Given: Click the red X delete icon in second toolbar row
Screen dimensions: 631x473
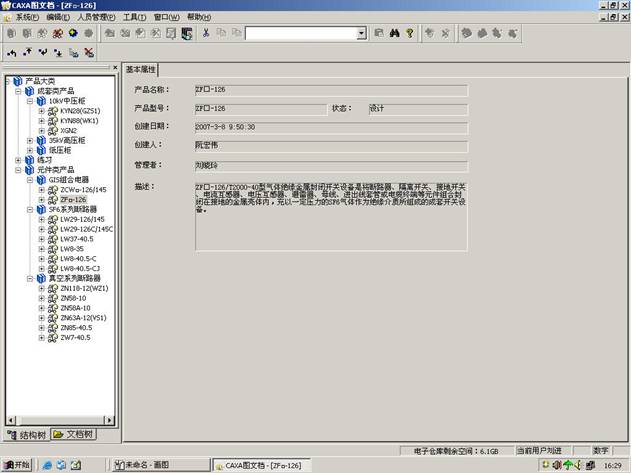Looking at the screenshot, I should coord(89,52).
